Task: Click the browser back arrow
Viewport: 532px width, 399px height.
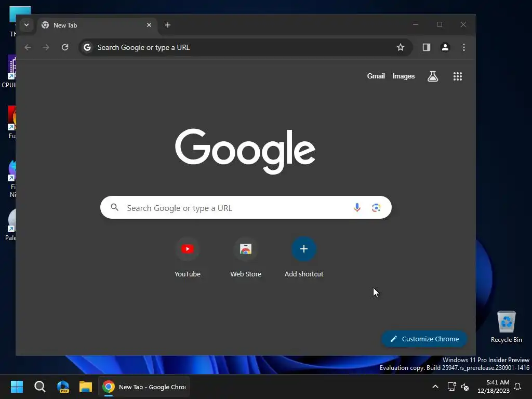Action: pyautogui.click(x=28, y=47)
